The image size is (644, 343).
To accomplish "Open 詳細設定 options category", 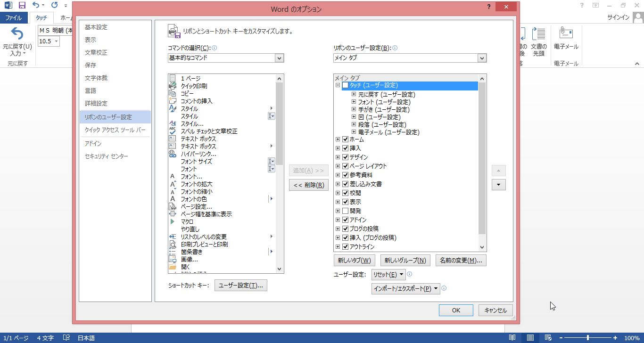I will click(x=96, y=104).
